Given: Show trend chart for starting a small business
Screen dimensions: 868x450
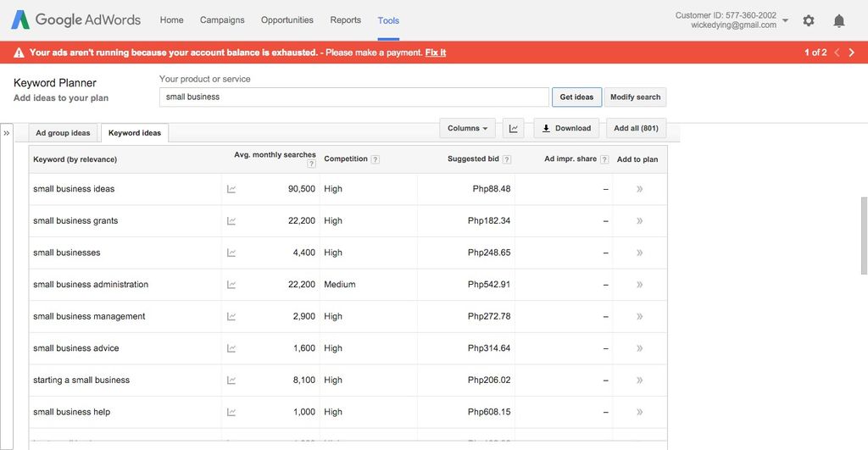Looking at the screenshot, I should click(231, 381).
